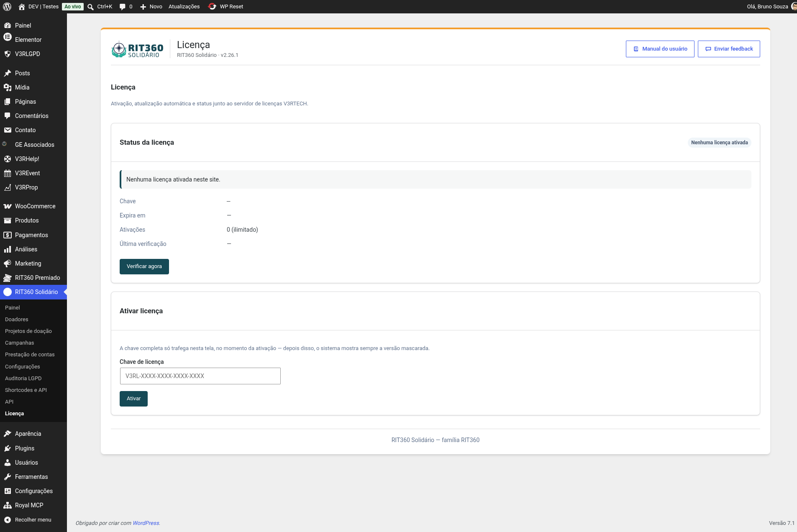Click the plus icon next to Novo
Screen dimensions: 797x532
(x=143, y=7)
